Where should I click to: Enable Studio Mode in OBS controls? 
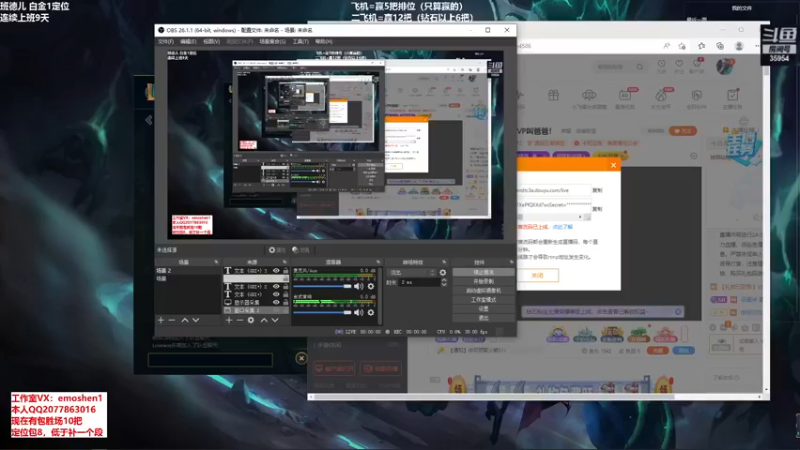tap(483, 300)
